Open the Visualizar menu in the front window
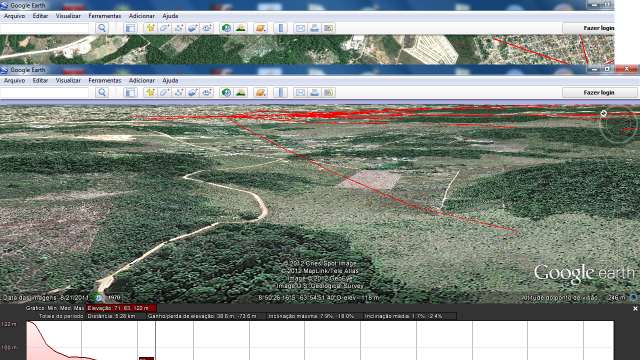The width and height of the screenshot is (640, 360). pos(68,80)
